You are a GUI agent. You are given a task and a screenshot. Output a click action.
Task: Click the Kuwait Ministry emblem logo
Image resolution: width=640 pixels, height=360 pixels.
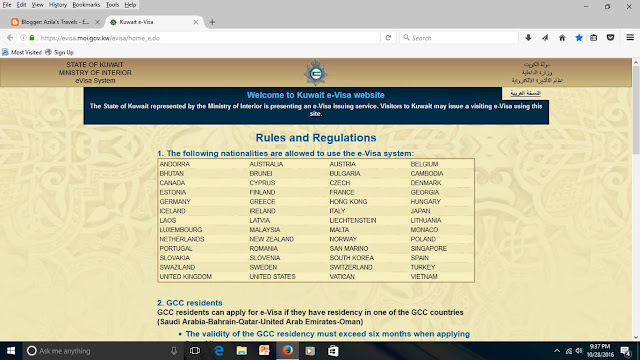click(x=316, y=73)
